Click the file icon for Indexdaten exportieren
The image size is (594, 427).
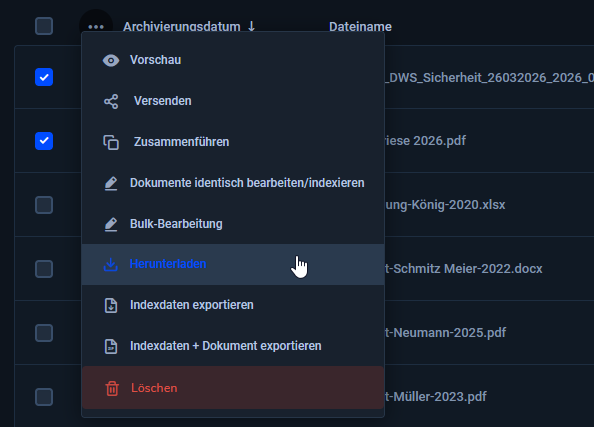tap(111, 305)
